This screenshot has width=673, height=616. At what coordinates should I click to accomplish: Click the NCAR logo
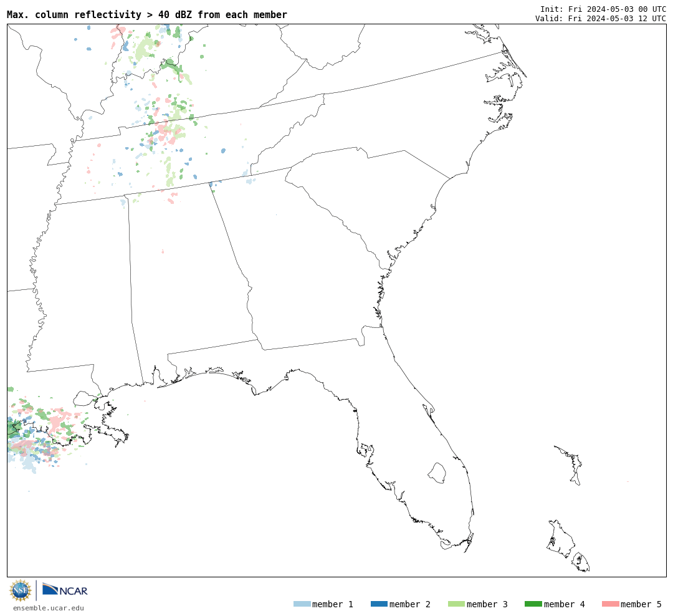(x=65, y=590)
